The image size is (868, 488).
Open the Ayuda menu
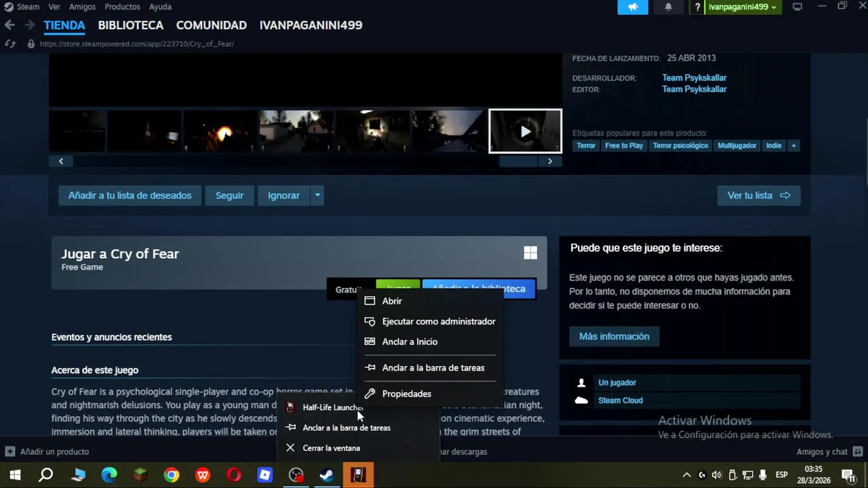pos(160,7)
